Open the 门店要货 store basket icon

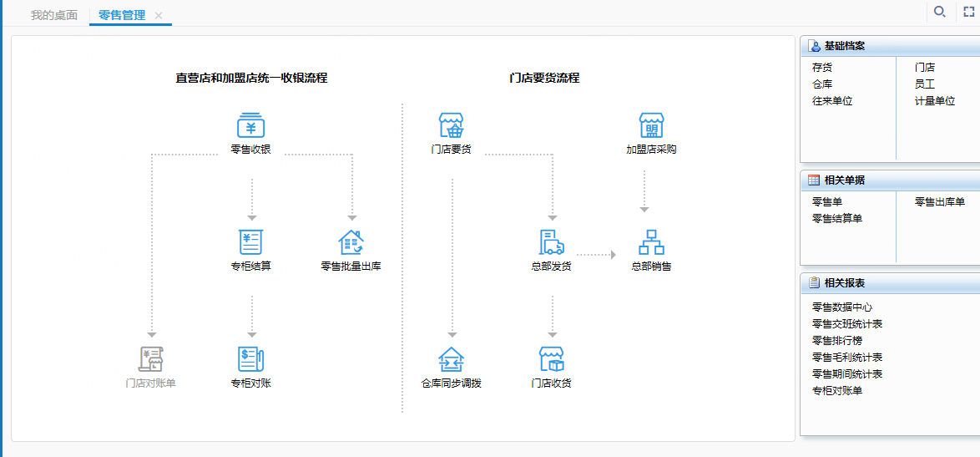click(x=452, y=125)
